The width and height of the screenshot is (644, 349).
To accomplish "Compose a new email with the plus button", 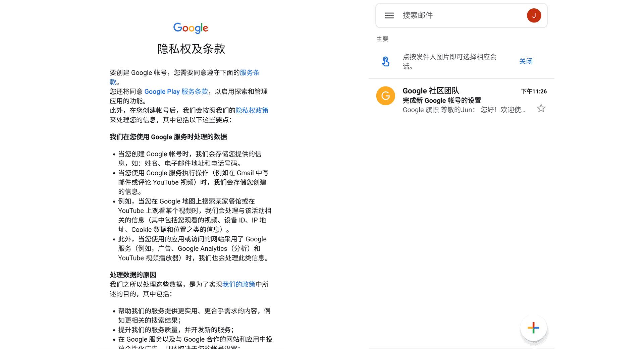I will point(534,328).
